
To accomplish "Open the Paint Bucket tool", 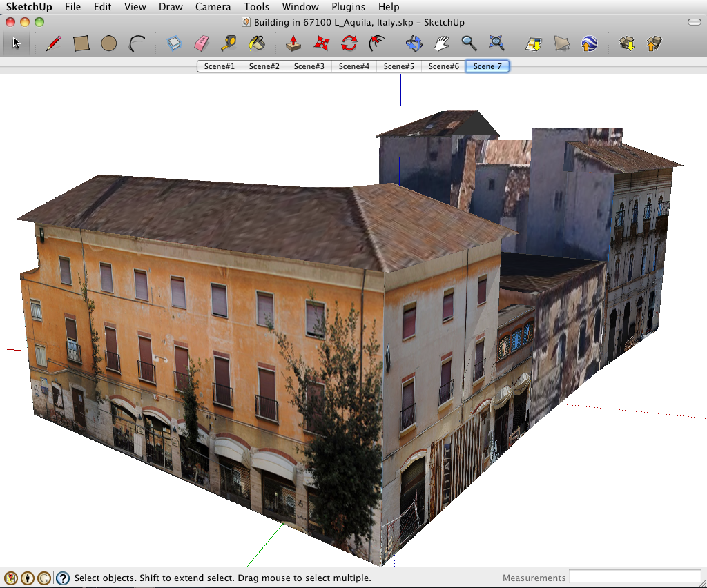I will click(256, 43).
